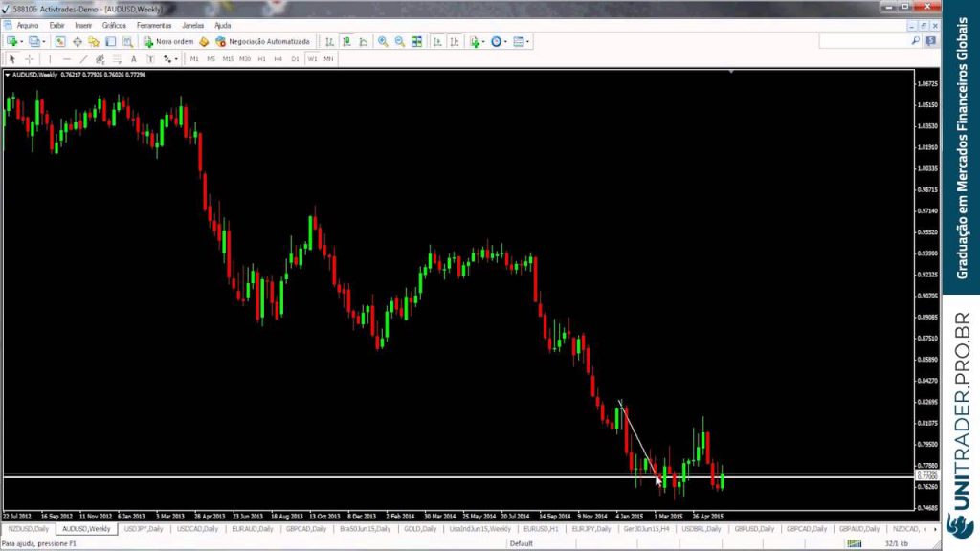Switch timeframe to H4

coord(278,58)
